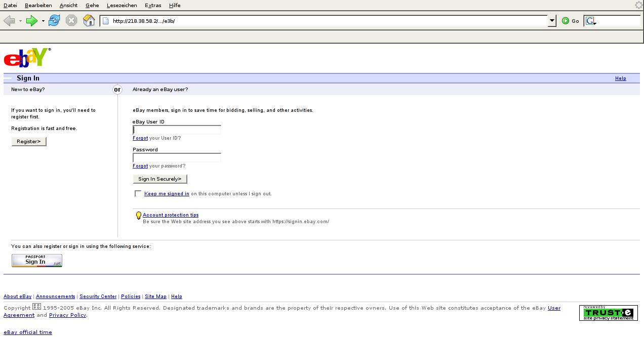This screenshot has width=644, height=337.
Task: Click the browser search box
Action: 619,21
